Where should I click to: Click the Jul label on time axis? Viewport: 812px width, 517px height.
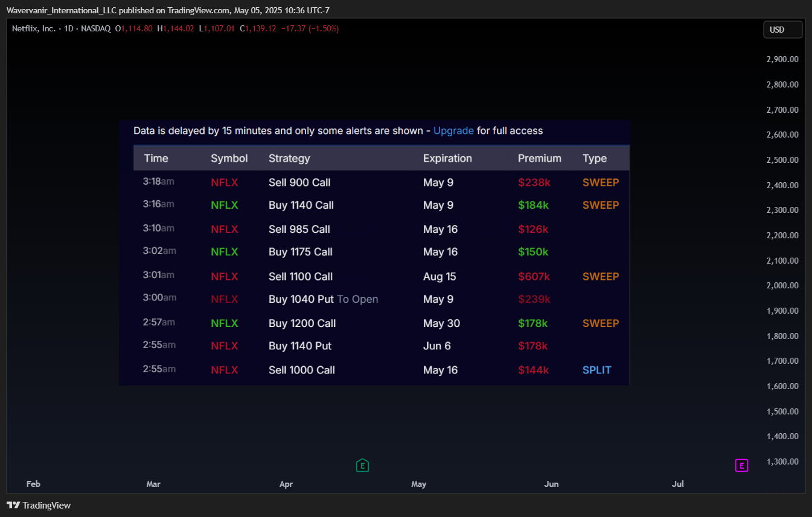click(678, 484)
